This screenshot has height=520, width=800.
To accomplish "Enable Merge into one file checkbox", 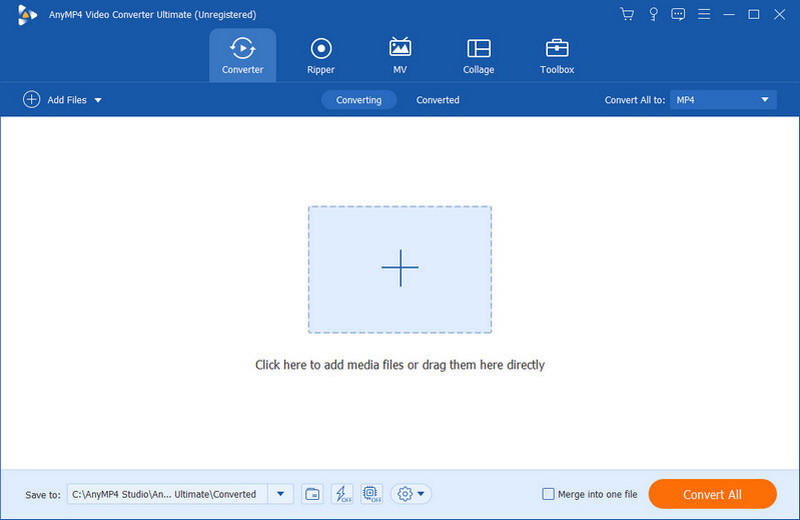I will point(548,494).
